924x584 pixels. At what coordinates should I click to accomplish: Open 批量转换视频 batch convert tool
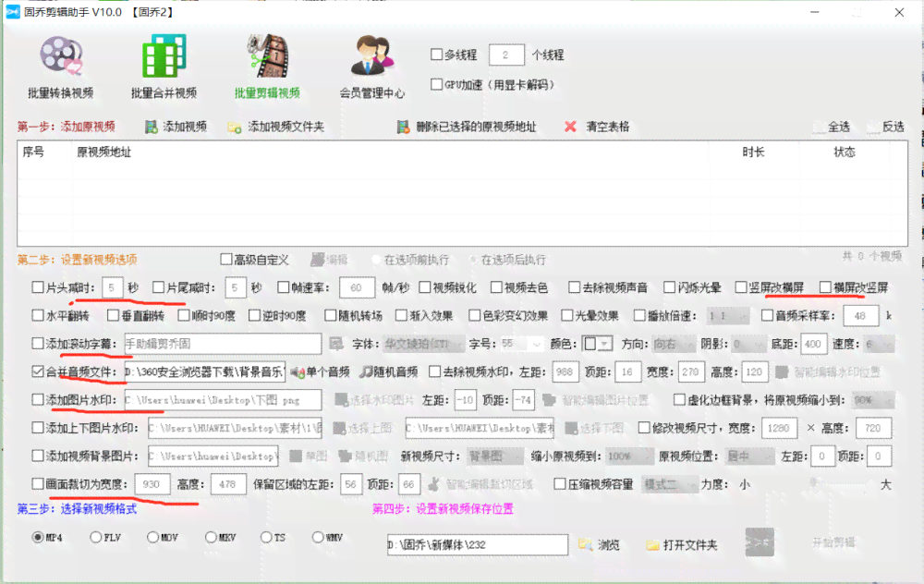61,67
